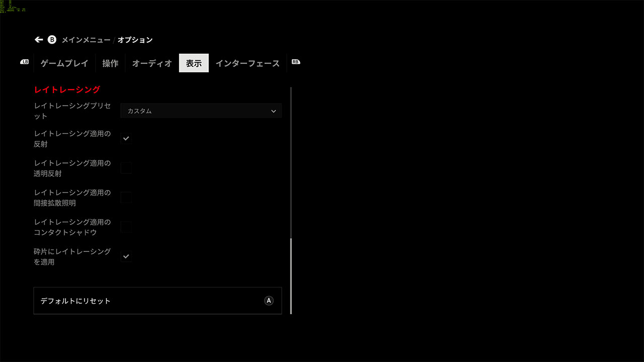Viewport: 644px width, 362px height.
Task: Uncheck the 砕片にレイトレーシングを適用 checkbox
Action: [126, 256]
